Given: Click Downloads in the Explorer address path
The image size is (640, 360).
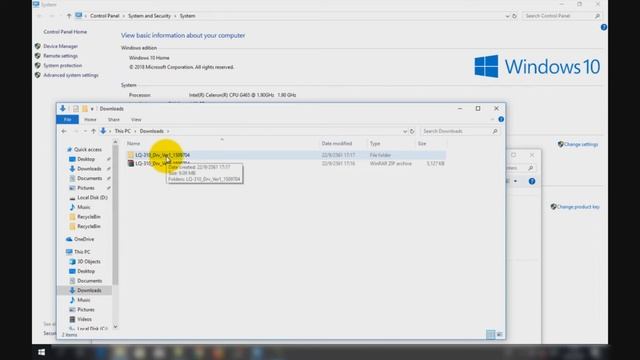Looking at the screenshot, I should (151, 131).
